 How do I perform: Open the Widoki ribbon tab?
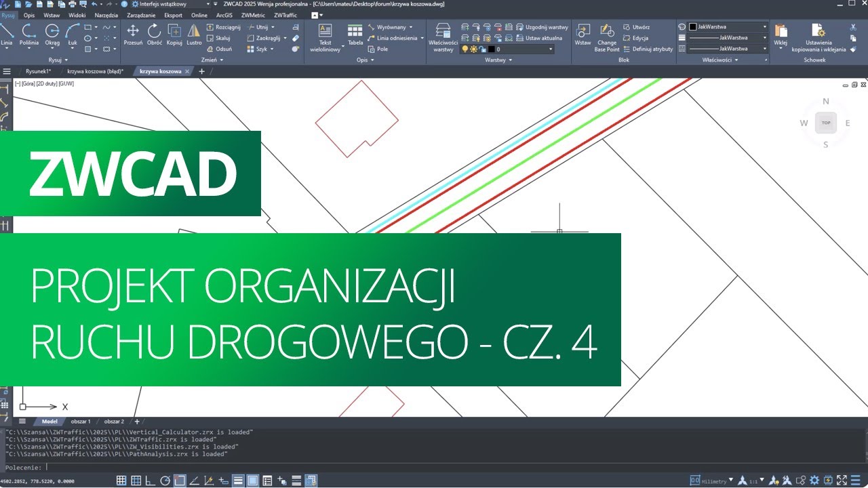[77, 15]
